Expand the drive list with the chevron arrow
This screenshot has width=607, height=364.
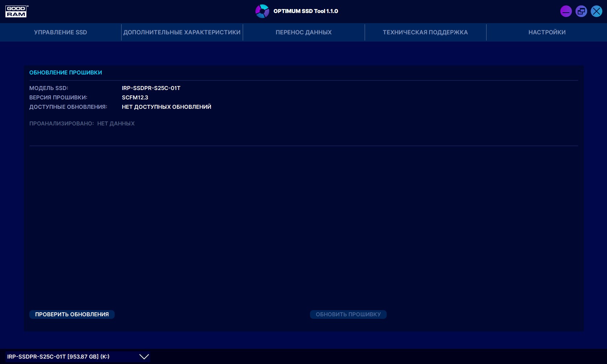point(144,357)
